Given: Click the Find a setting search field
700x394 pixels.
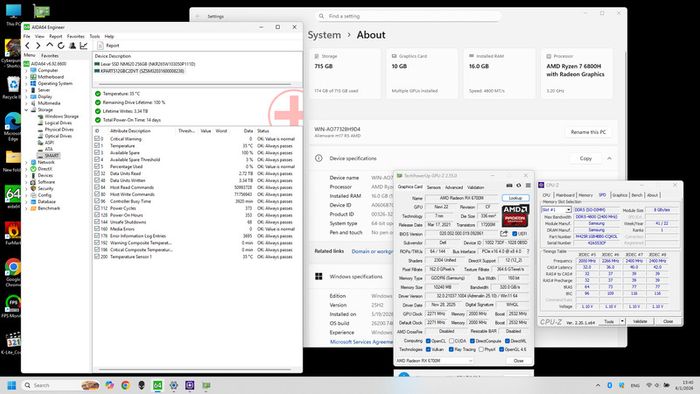Looking at the screenshot, I should coord(408,16).
